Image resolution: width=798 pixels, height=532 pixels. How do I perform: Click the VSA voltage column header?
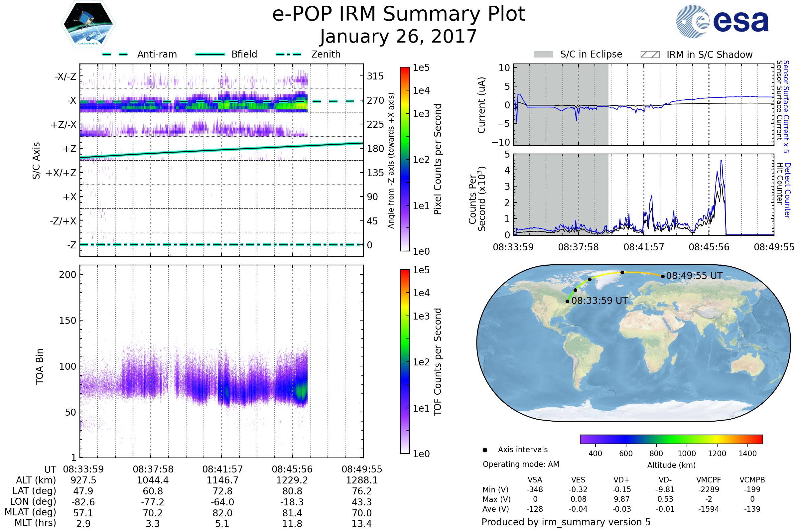tap(535, 480)
